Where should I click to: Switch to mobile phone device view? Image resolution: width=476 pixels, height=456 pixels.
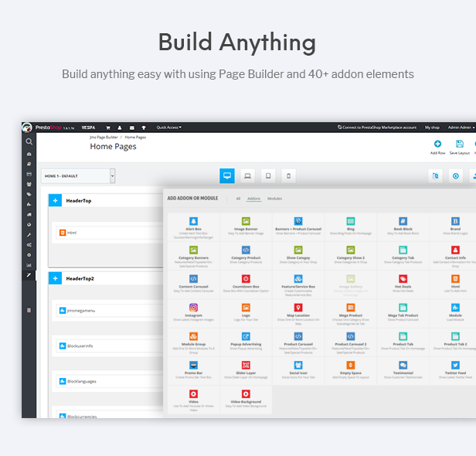pos(289,175)
